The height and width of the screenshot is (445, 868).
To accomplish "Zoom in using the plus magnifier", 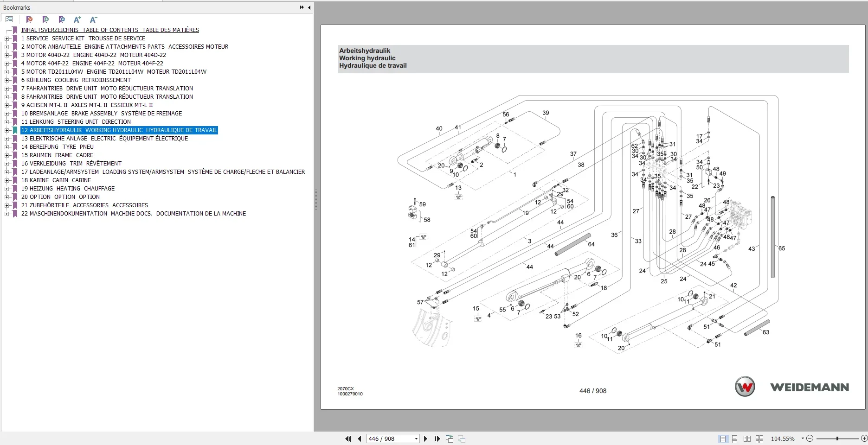I will tap(863, 439).
